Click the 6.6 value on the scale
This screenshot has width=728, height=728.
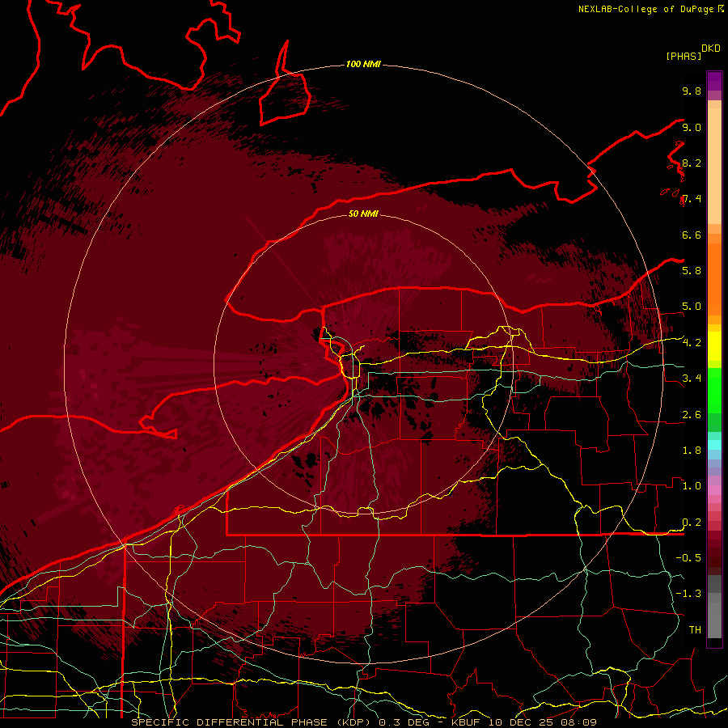tap(692, 235)
